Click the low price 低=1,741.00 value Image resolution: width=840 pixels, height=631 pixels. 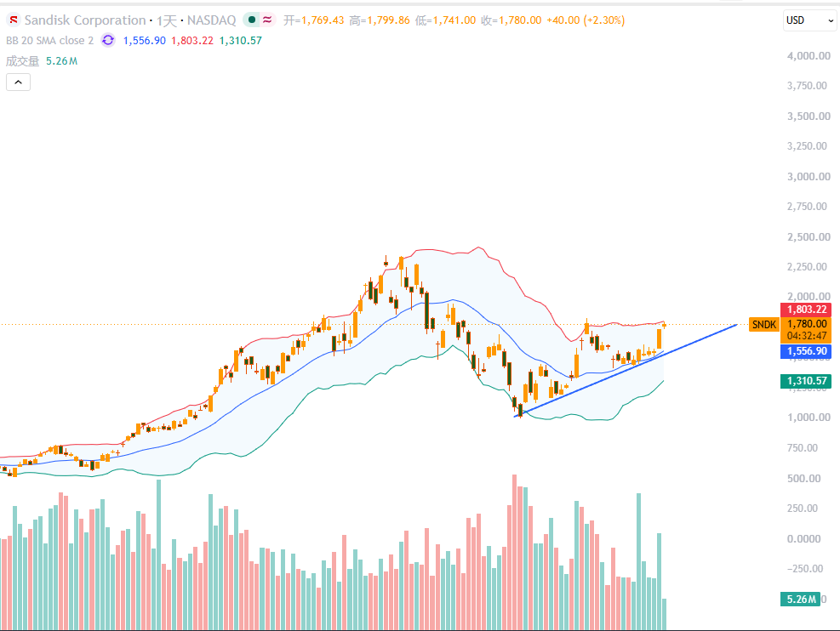pos(445,20)
